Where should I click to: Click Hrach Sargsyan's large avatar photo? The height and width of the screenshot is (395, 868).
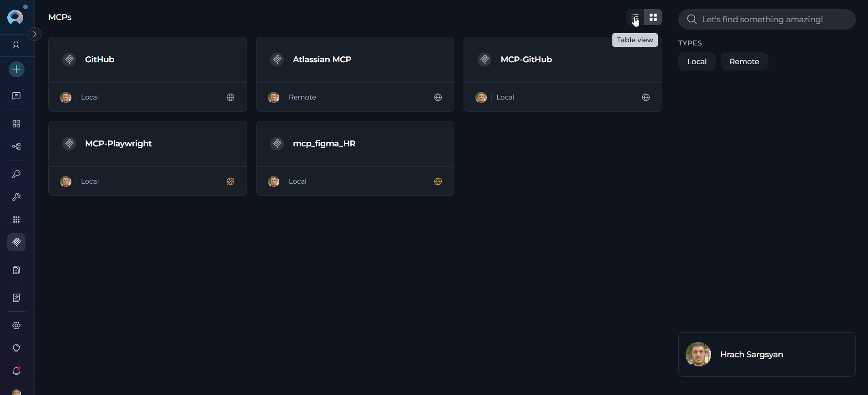click(698, 355)
